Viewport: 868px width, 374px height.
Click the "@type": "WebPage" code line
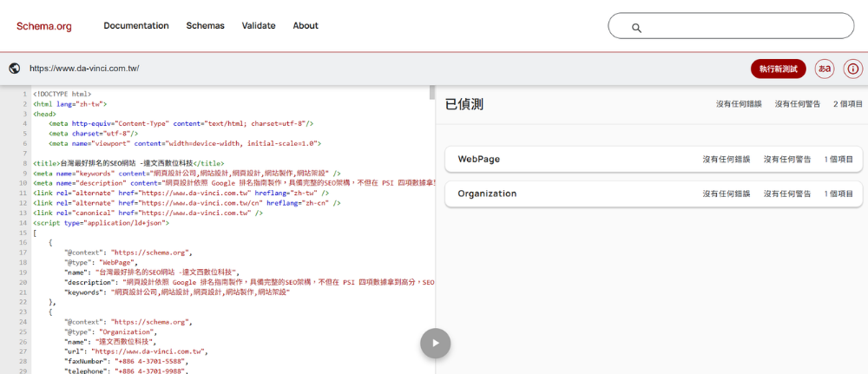click(x=100, y=262)
